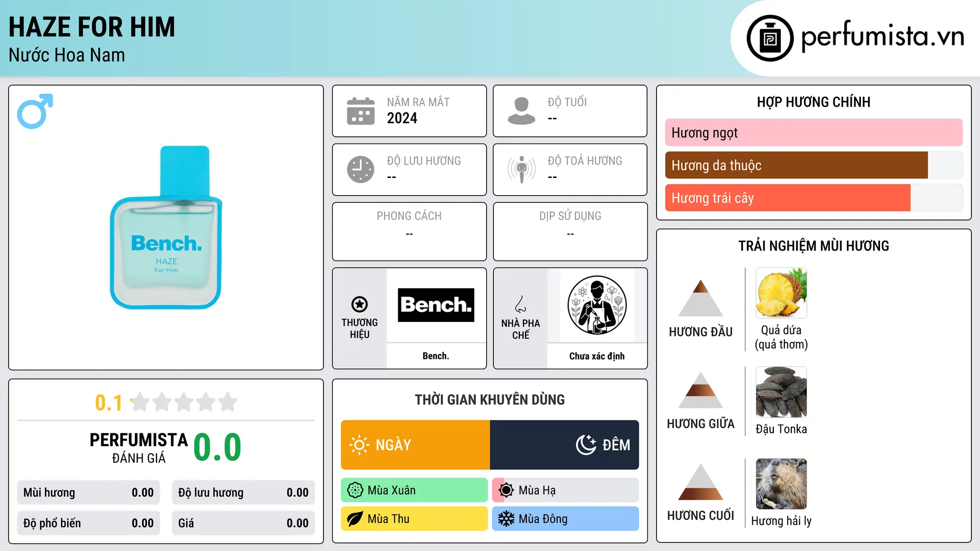The height and width of the screenshot is (551, 980).
Task: Click the flower icon for Mùa Xuân
Action: click(355, 490)
